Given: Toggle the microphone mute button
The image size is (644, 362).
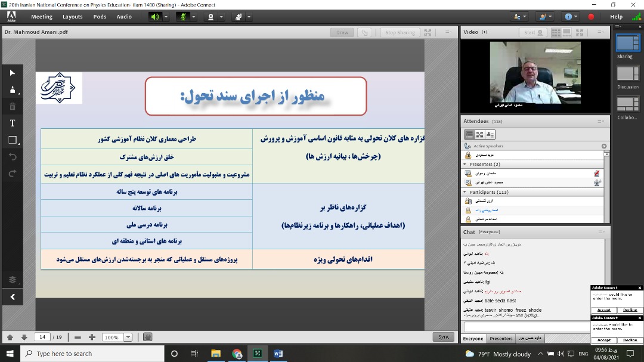Looking at the screenshot, I should [x=184, y=17].
